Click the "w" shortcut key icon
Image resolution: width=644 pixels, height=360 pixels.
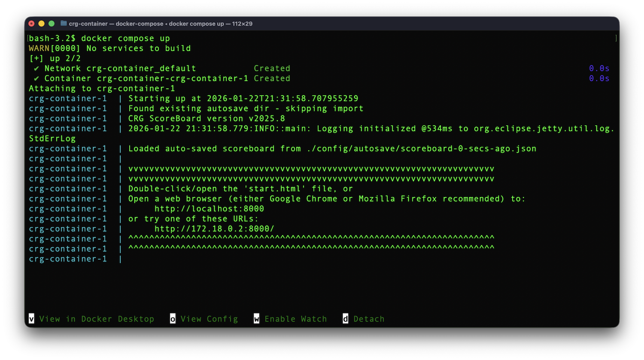click(256, 318)
